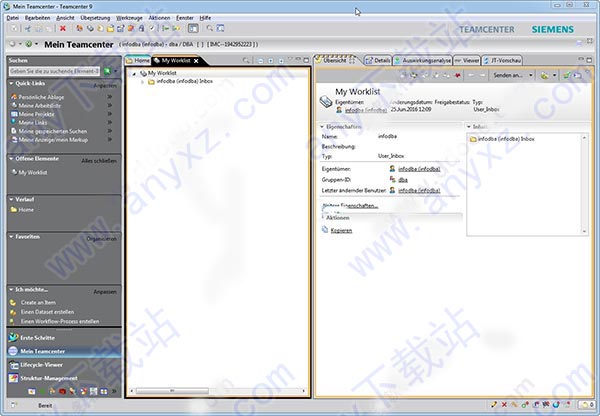Viewport: 600px width, 416px height.
Task: Select My Worklist under Offene Elemente
Action: pos(33,173)
